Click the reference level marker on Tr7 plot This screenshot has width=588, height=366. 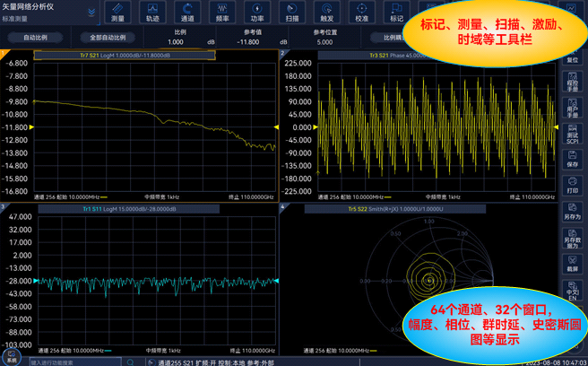pos(30,127)
